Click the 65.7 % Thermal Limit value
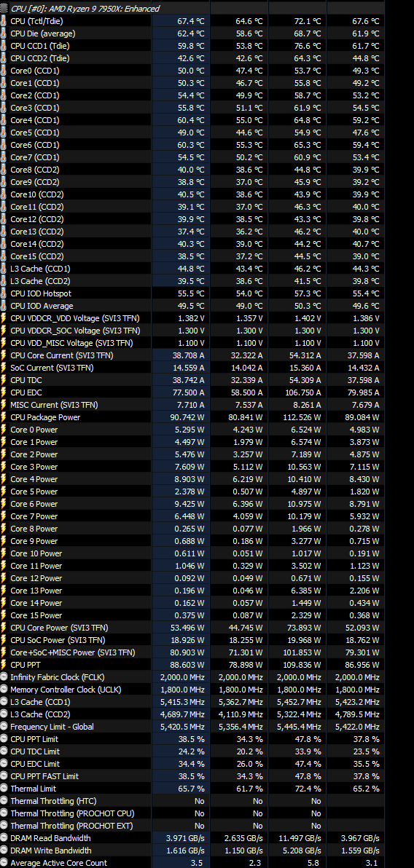 click(x=192, y=789)
